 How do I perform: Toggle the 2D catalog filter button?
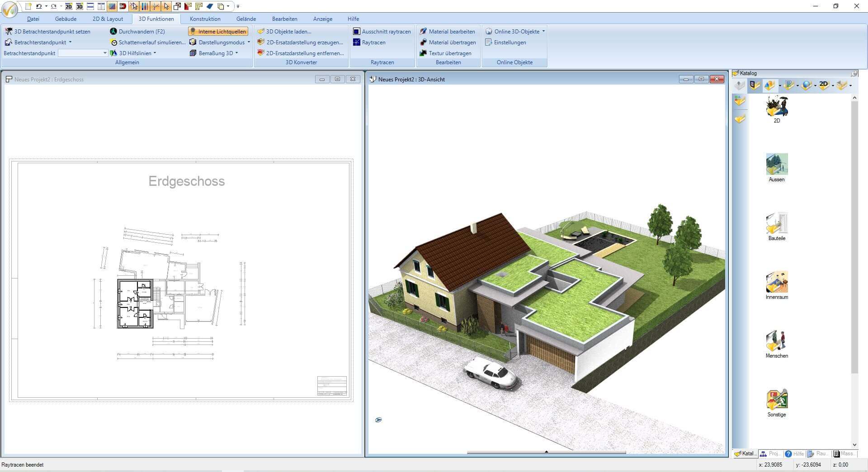pos(822,85)
